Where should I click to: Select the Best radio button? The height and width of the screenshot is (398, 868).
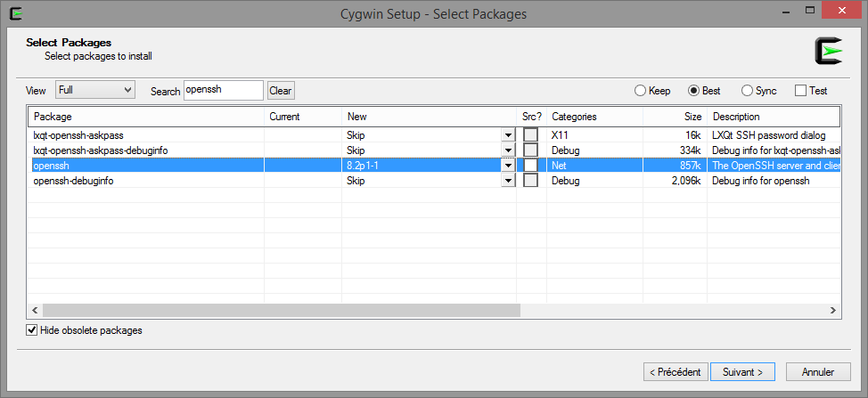coord(704,91)
